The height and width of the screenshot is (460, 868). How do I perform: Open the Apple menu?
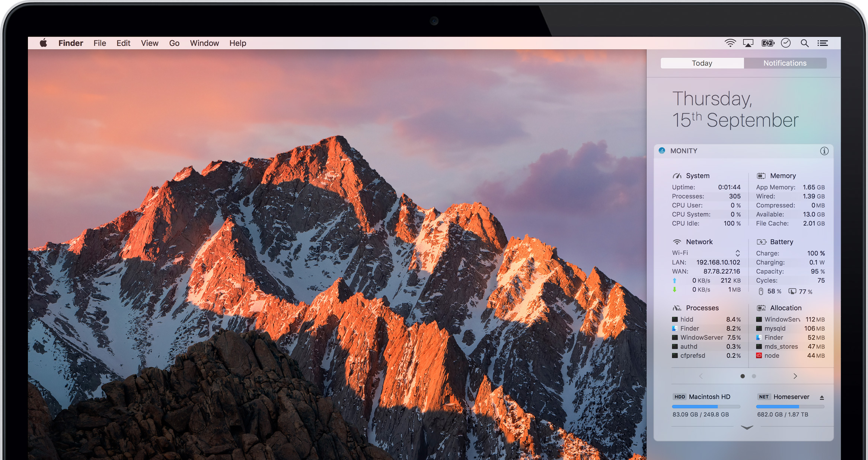coord(44,43)
